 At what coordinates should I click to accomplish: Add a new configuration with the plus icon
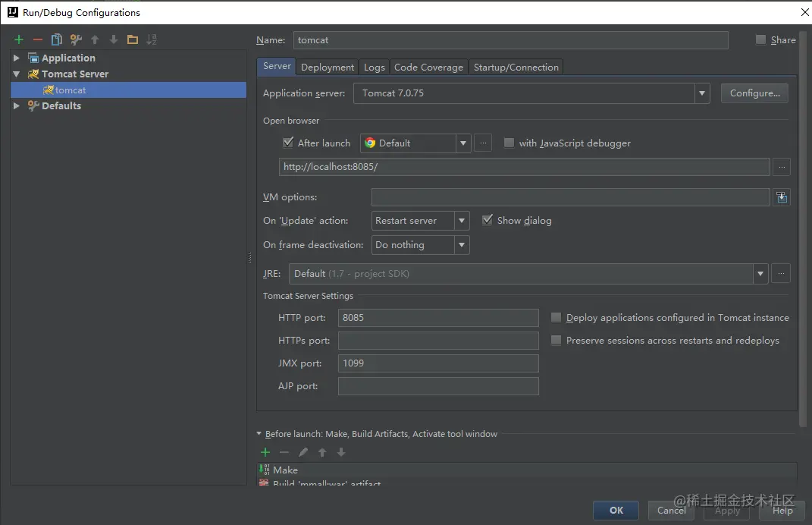[x=19, y=39]
